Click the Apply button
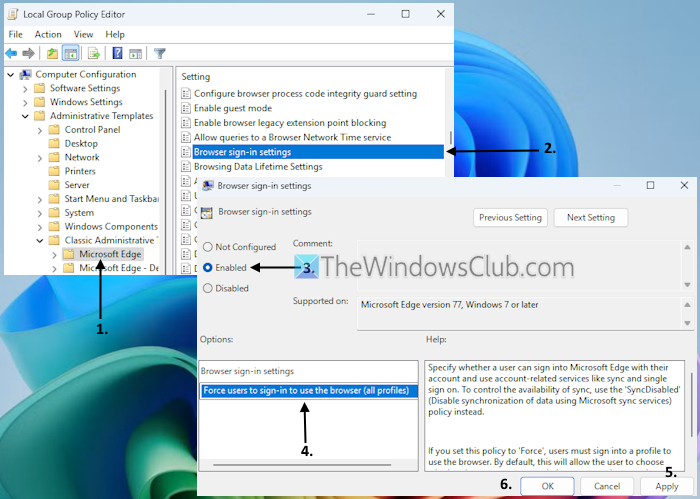This screenshot has width=700, height=499. pyautogui.click(x=667, y=486)
